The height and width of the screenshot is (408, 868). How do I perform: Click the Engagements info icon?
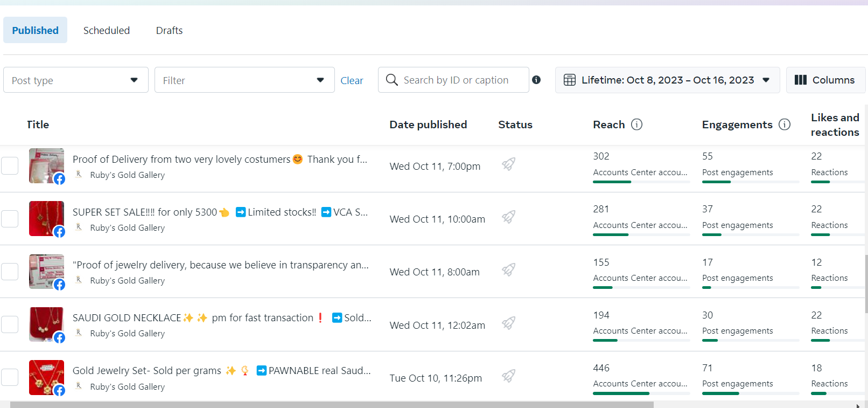785,125
